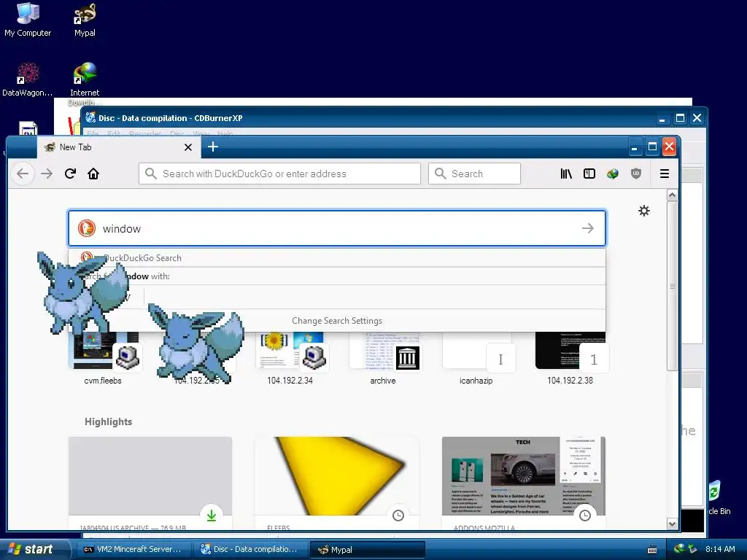Focus the DuckDuckGo address bar
747x560 pixels.
tap(279, 174)
